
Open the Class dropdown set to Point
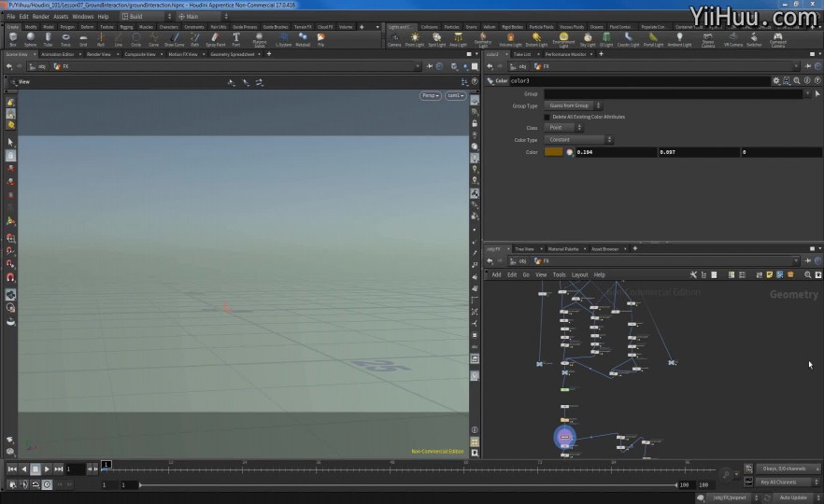click(563, 128)
